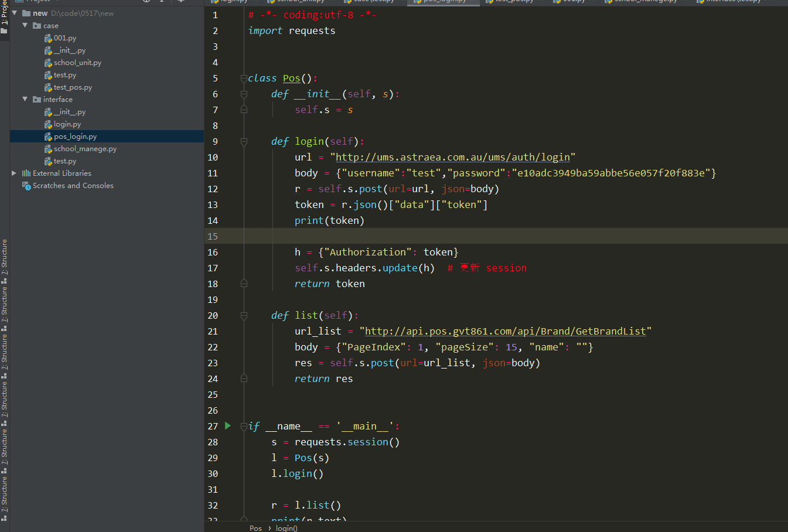Fold the if __name__ block on line 27

244,427
